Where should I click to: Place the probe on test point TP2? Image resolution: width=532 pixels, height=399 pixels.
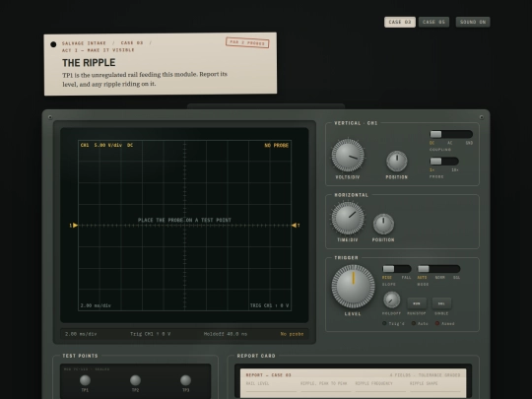(x=135, y=380)
